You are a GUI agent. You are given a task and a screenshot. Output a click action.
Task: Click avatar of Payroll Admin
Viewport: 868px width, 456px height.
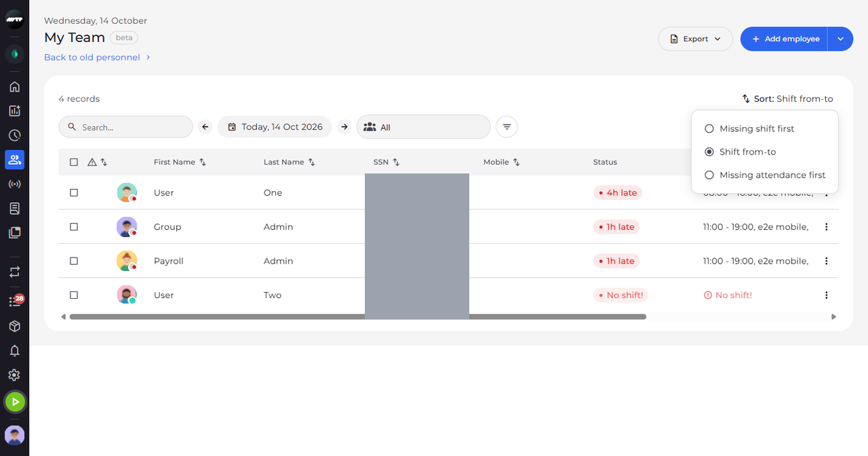coord(126,261)
